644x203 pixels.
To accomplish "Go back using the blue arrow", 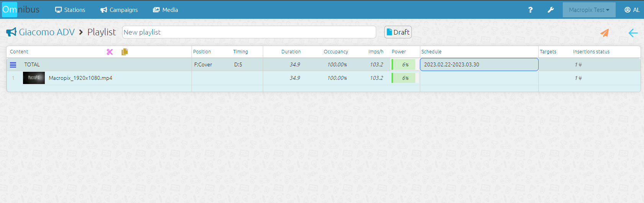I will pyautogui.click(x=633, y=33).
